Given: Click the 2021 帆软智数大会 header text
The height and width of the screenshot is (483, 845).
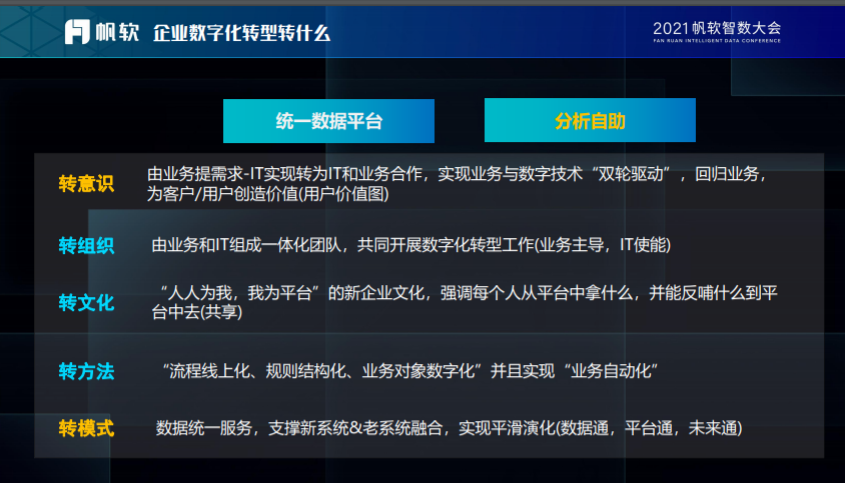Looking at the screenshot, I should tap(717, 28).
